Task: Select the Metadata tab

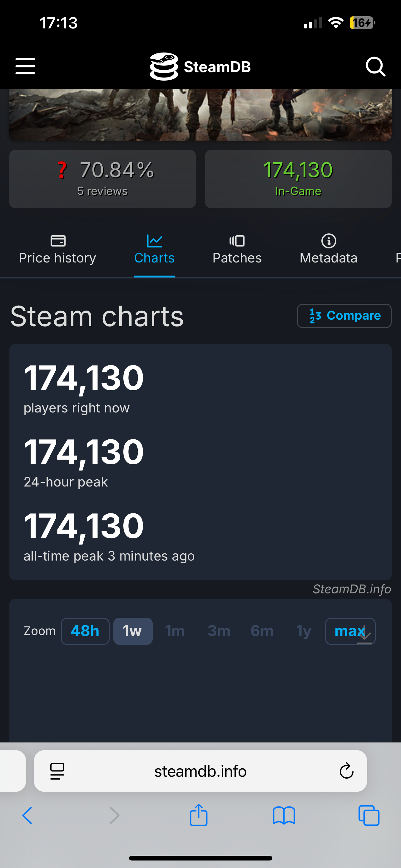Action: (329, 250)
